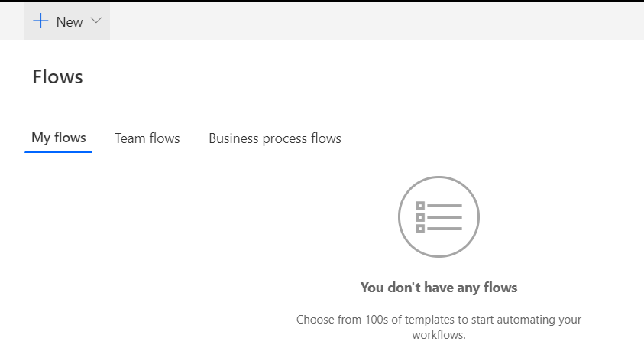Click the word "workflows." in the description

(439, 335)
